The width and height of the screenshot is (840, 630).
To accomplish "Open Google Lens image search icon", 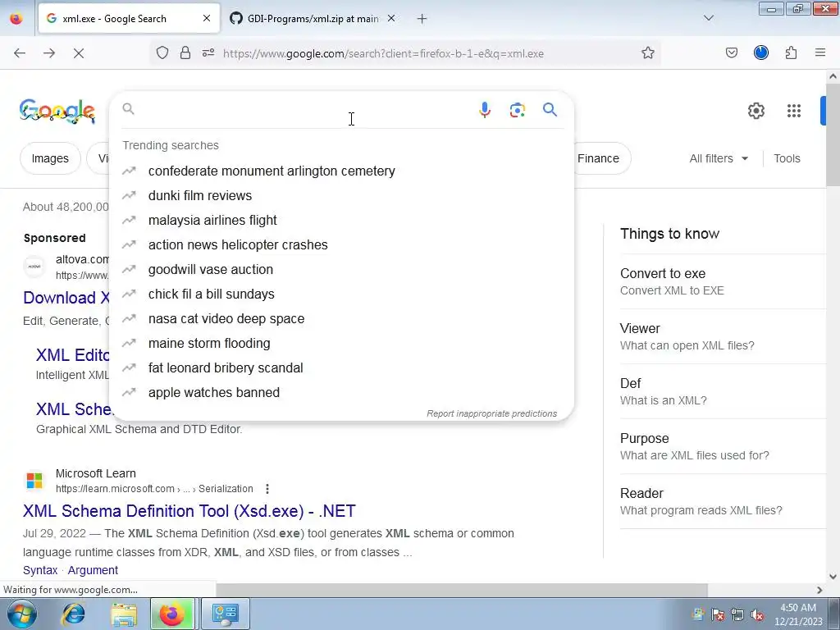I will pos(517,110).
